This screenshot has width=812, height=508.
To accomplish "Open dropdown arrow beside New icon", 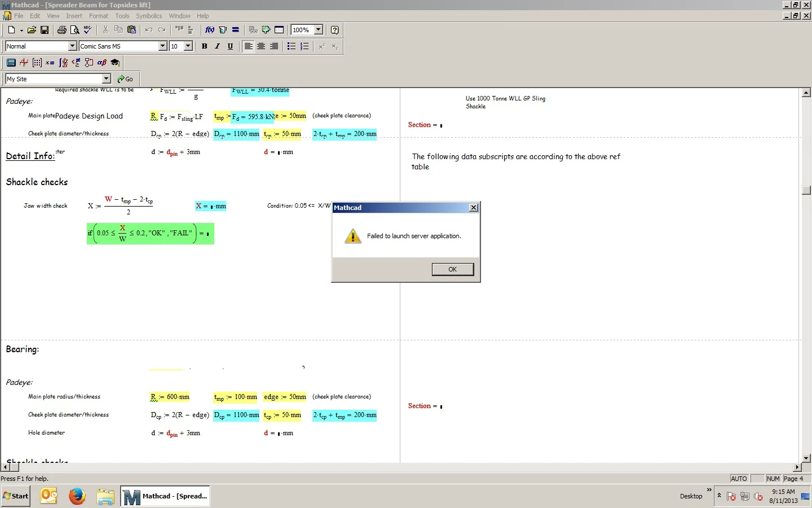I will (x=21, y=30).
